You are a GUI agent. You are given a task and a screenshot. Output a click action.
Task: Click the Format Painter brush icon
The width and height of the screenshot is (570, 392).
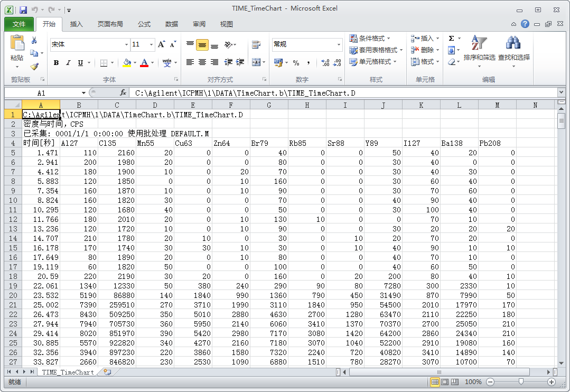pos(34,66)
